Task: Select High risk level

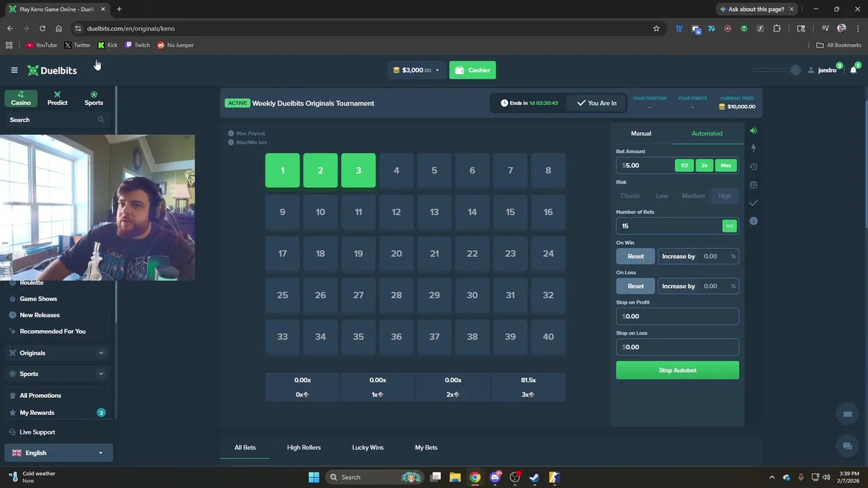Action: point(724,196)
